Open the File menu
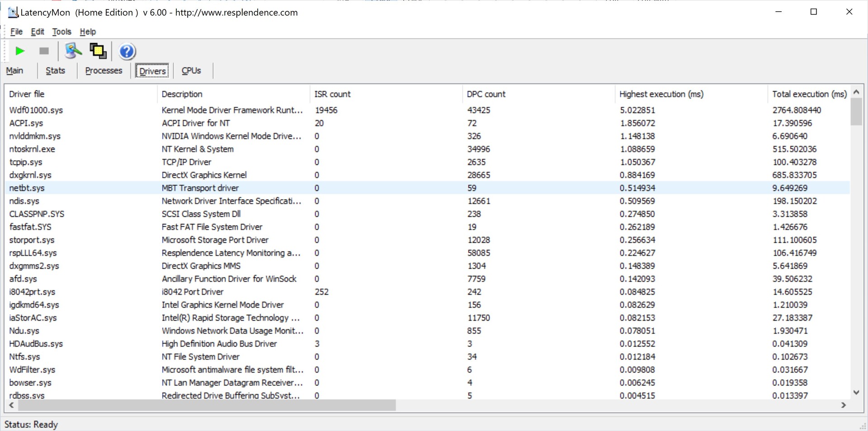Image resolution: width=868 pixels, height=431 pixels. click(x=16, y=32)
